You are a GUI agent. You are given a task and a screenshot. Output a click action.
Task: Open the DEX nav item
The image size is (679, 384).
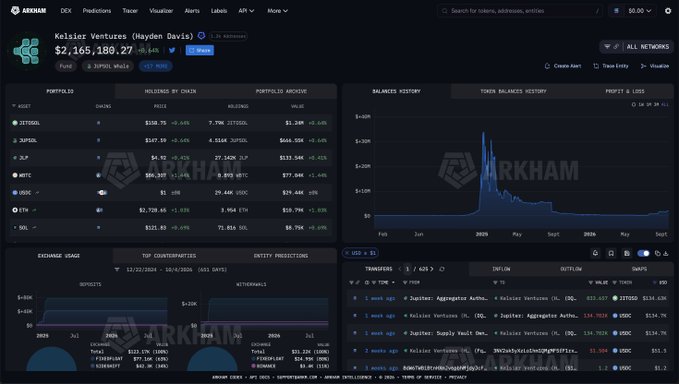tap(66, 11)
